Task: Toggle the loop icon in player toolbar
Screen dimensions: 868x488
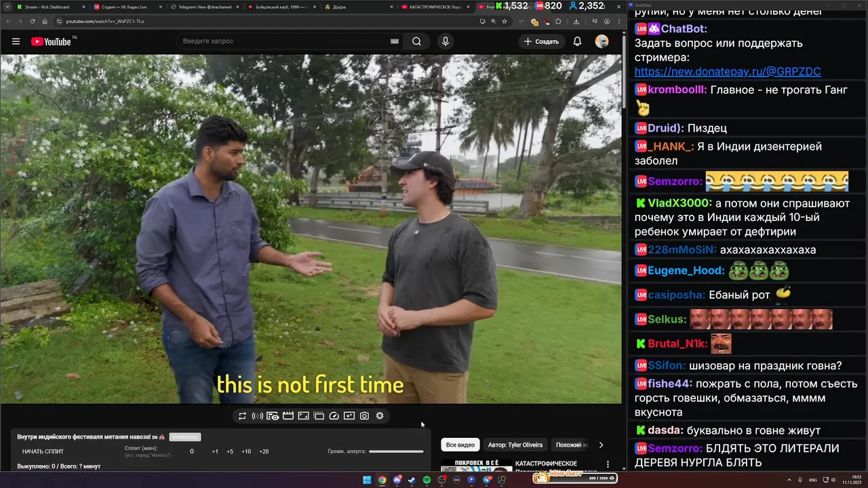Action: coord(242,416)
